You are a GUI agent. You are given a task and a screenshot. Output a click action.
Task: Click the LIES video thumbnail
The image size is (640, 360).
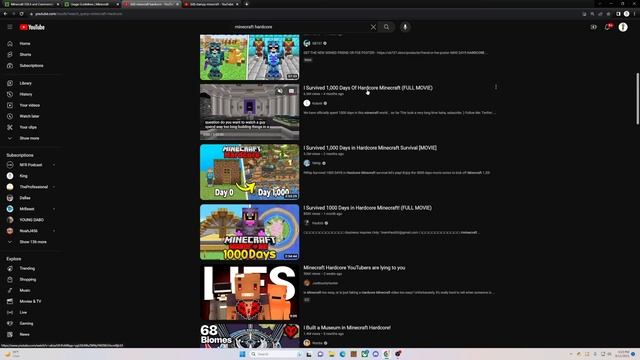[249, 292]
